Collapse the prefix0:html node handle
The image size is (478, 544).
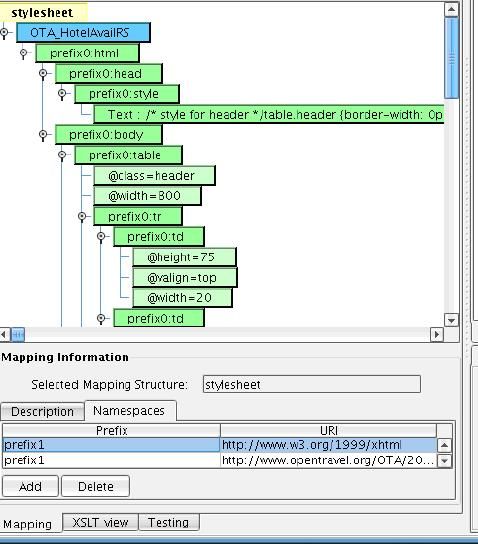click(24, 53)
